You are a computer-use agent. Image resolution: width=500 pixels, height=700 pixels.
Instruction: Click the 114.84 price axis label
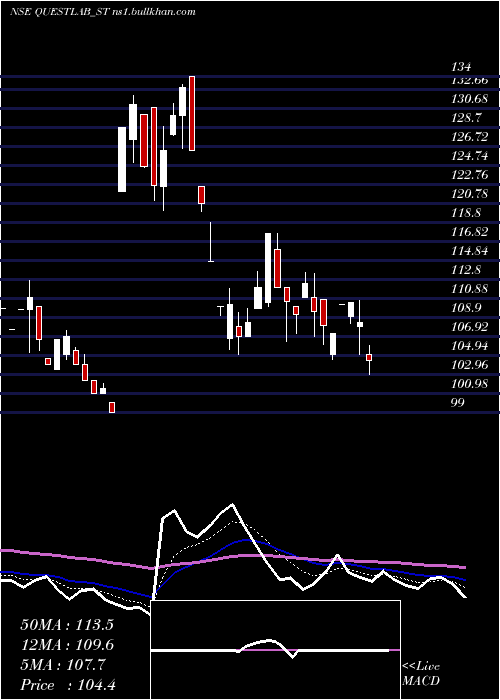[x=470, y=251]
